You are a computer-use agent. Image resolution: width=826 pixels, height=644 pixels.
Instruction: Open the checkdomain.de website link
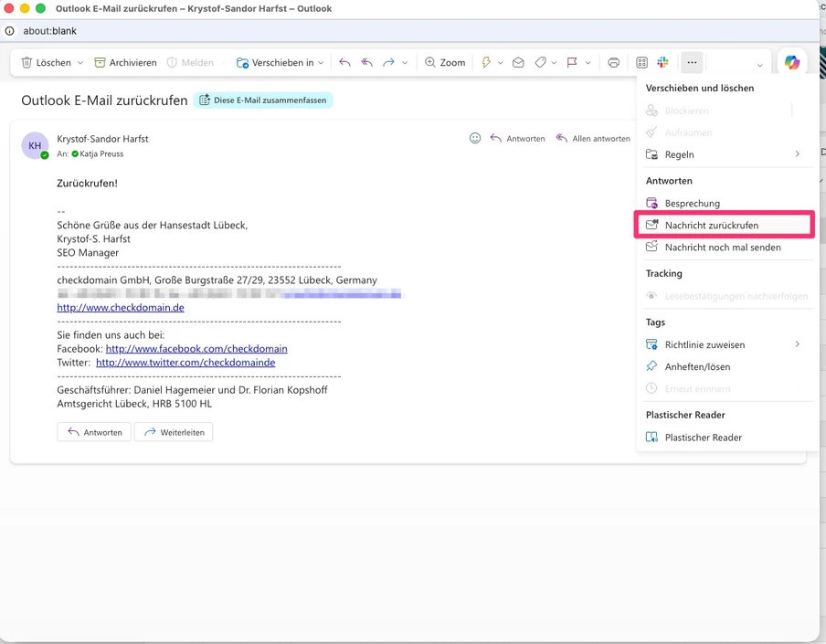[121, 308]
